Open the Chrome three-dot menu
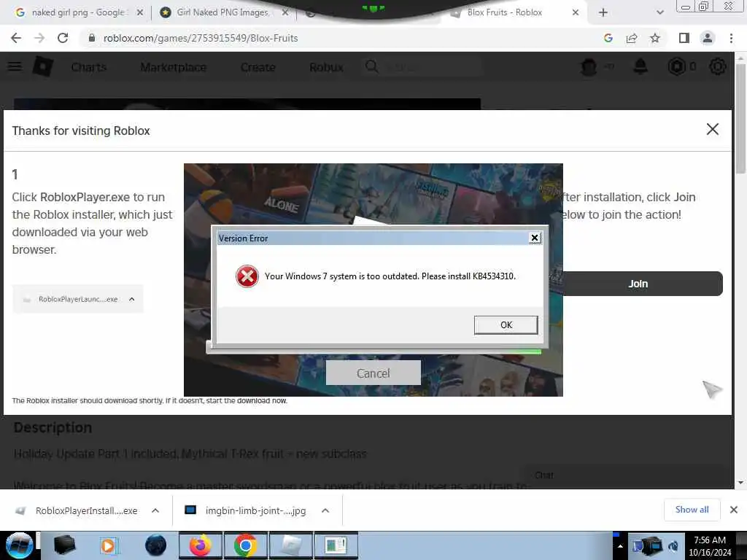This screenshot has width=747, height=560. pos(731,38)
